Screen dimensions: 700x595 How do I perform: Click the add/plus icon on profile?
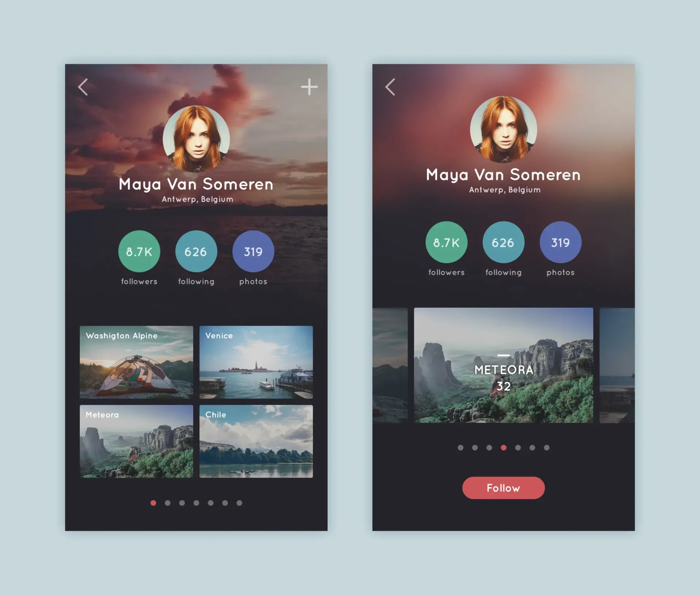pos(309,87)
